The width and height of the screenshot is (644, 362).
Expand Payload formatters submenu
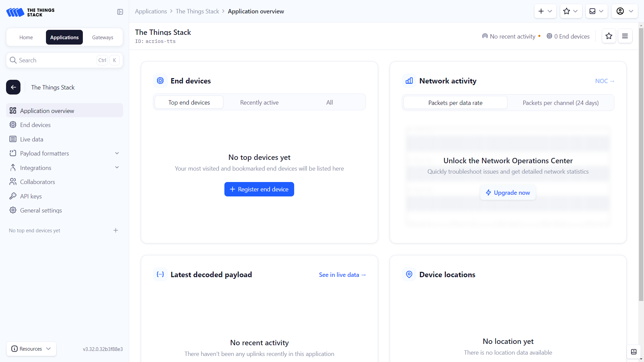tap(117, 153)
